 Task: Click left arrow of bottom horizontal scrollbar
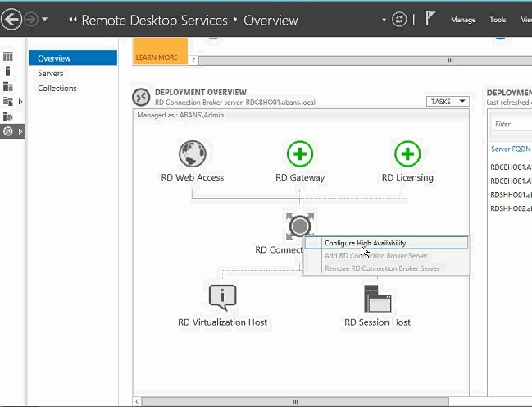click(137, 401)
